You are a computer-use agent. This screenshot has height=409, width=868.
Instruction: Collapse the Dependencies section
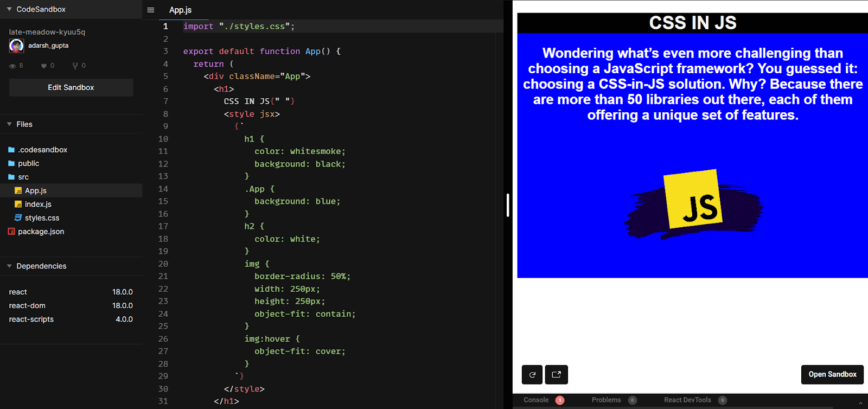(9, 266)
